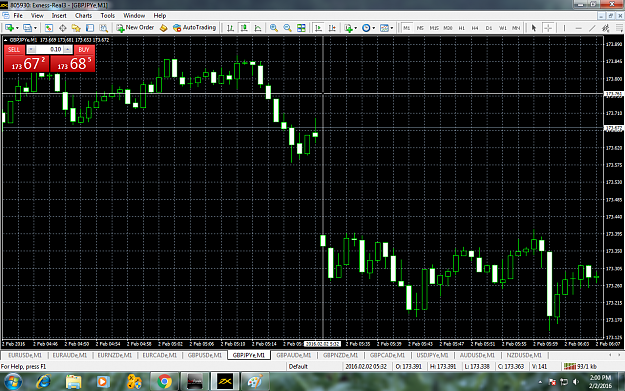This screenshot has width=625, height=391.
Task: Open the Indicators list icon
Action: (348, 28)
